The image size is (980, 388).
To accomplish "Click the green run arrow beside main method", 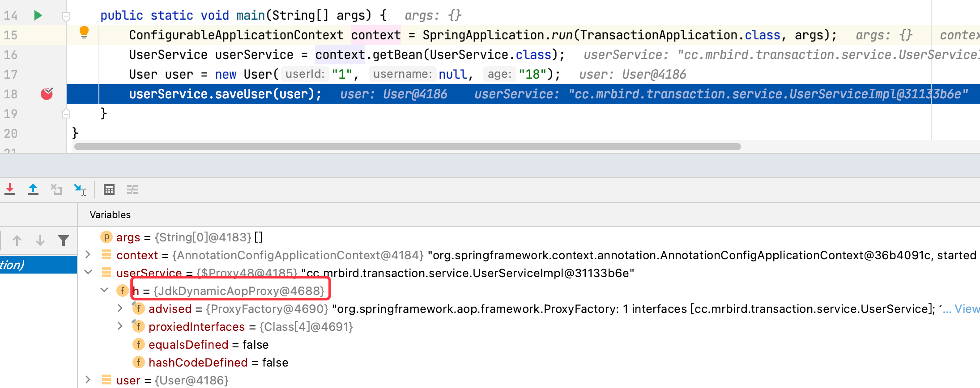I will [38, 16].
